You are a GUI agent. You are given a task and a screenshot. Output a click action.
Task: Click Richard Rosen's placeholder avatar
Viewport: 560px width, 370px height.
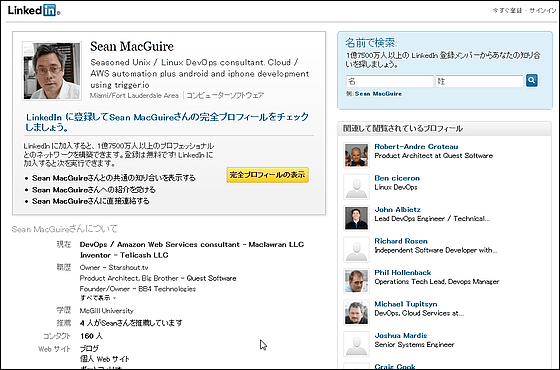(x=356, y=249)
